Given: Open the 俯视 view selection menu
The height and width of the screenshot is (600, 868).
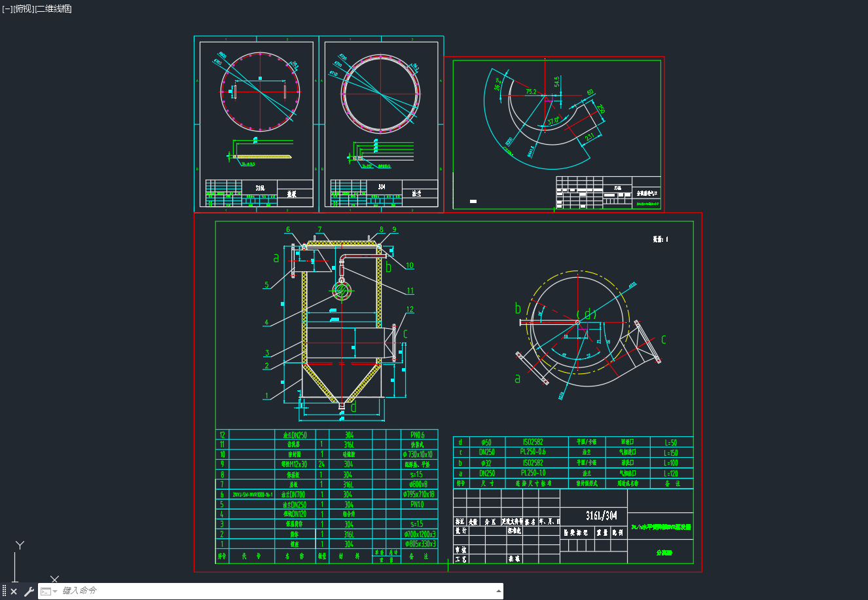Looking at the screenshot, I should tap(24, 9).
